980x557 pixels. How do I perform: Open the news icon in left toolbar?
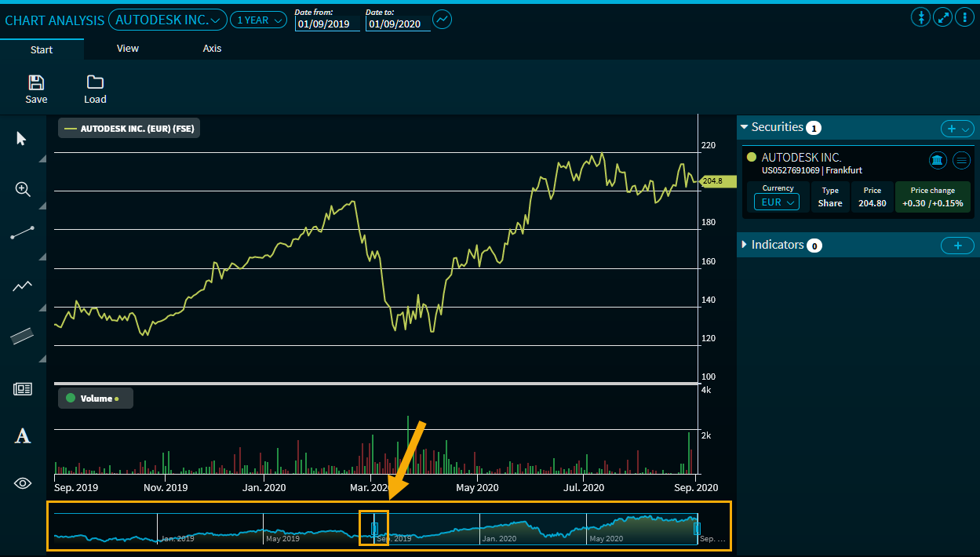pos(23,388)
